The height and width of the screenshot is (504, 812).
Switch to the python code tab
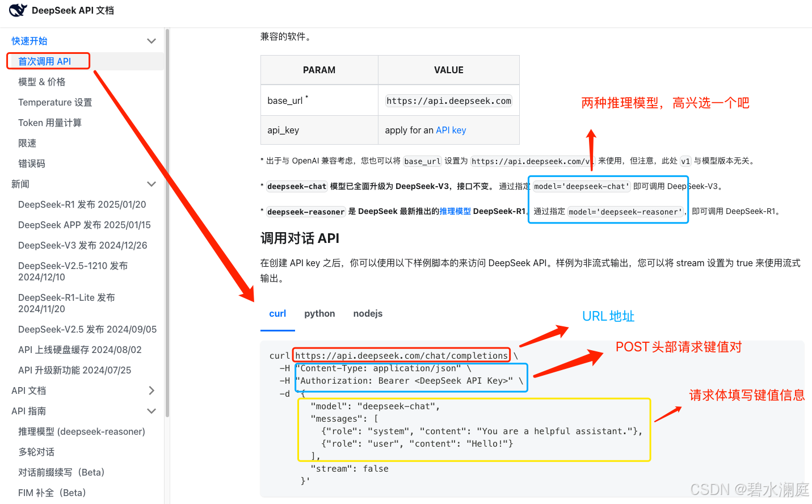(x=319, y=314)
